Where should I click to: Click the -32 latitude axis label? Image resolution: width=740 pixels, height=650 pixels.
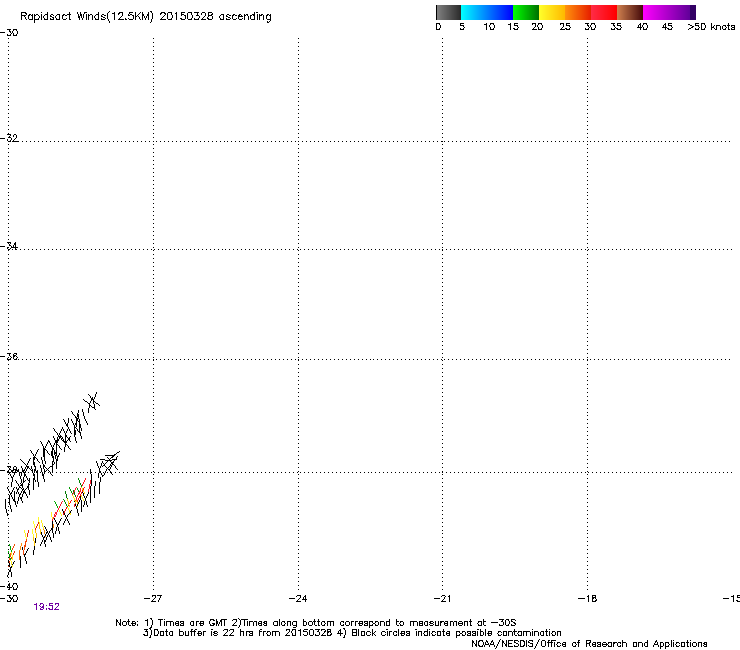point(9,138)
